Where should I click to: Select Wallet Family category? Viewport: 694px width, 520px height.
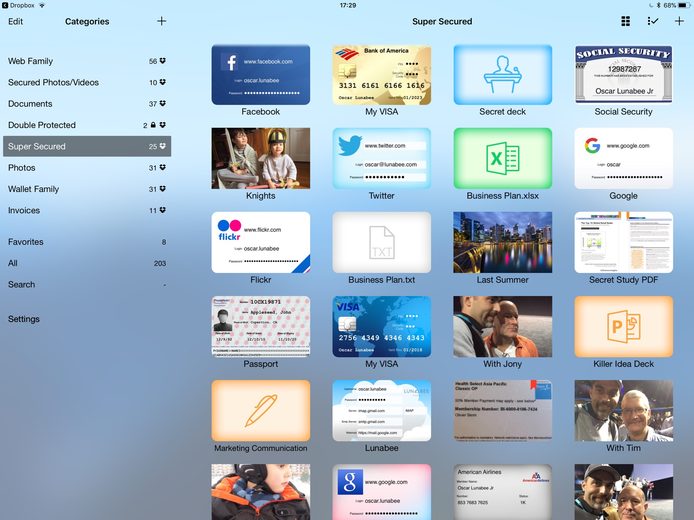(x=87, y=189)
